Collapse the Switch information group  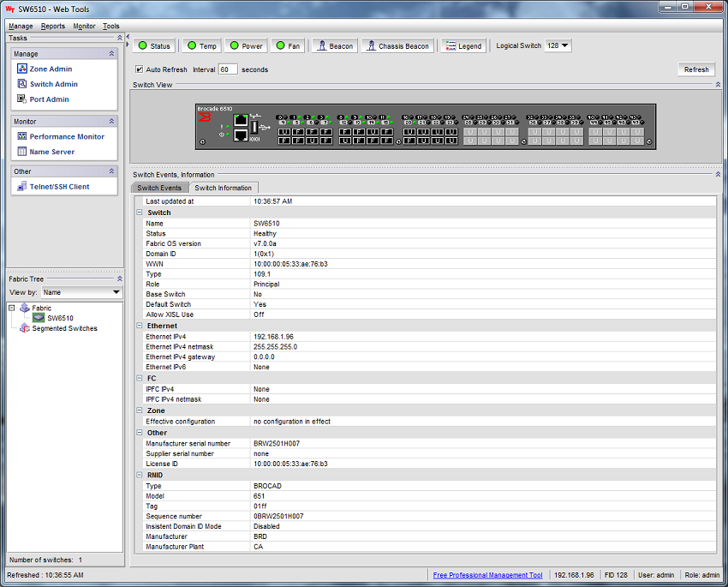coord(139,213)
